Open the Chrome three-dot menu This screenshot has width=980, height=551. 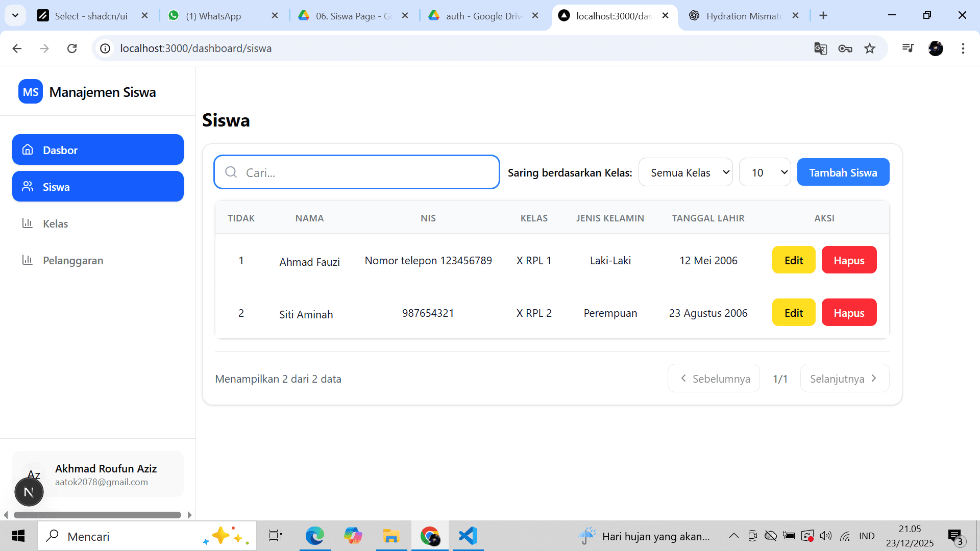pyautogui.click(x=963, y=48)
